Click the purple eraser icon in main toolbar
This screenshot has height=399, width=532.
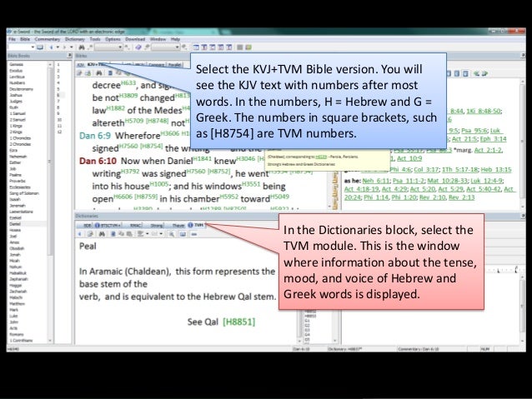point(138,47)
